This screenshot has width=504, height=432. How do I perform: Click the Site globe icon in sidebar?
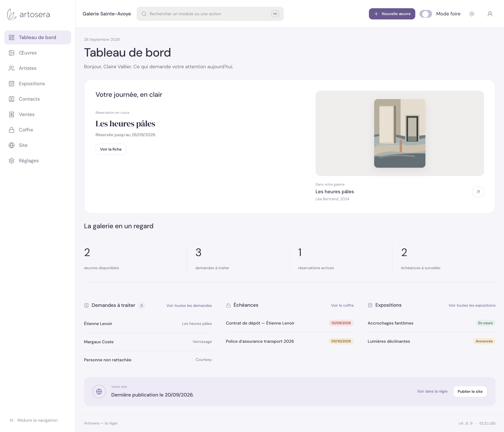coord(11,145)
